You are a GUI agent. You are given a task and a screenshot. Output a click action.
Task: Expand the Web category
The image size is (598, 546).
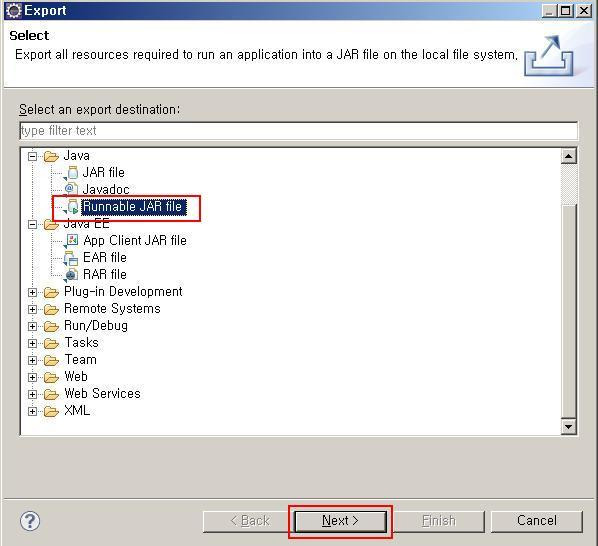pos(33,377)
